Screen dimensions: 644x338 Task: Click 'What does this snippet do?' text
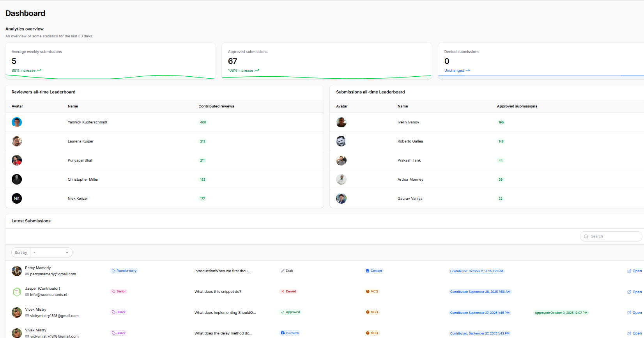[218, 292]
